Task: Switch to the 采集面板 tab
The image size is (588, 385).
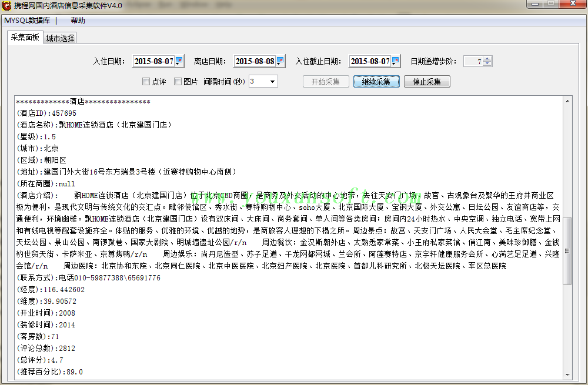Action: pos(25,37)
